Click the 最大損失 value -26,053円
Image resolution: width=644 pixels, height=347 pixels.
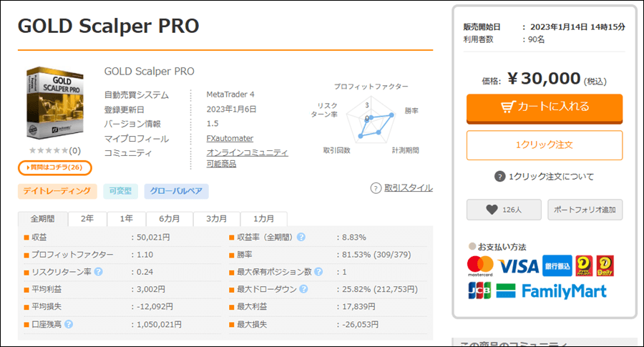(360, 324)
